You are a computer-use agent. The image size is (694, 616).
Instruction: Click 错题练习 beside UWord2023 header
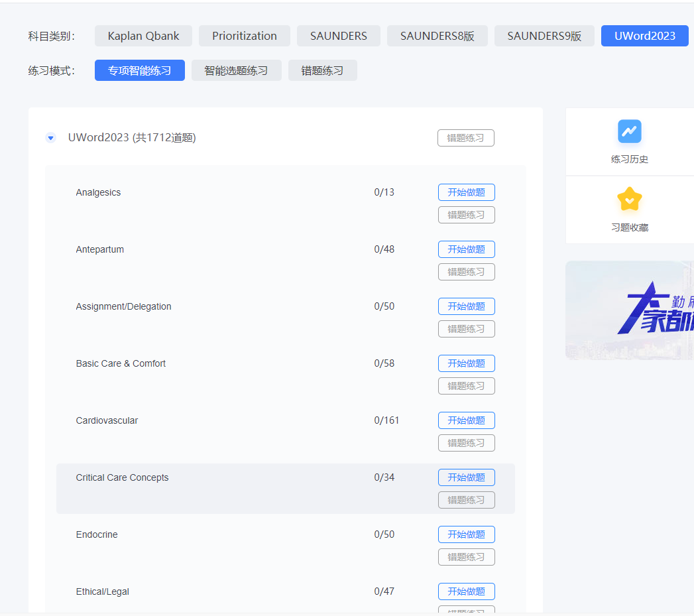(465, 138)
